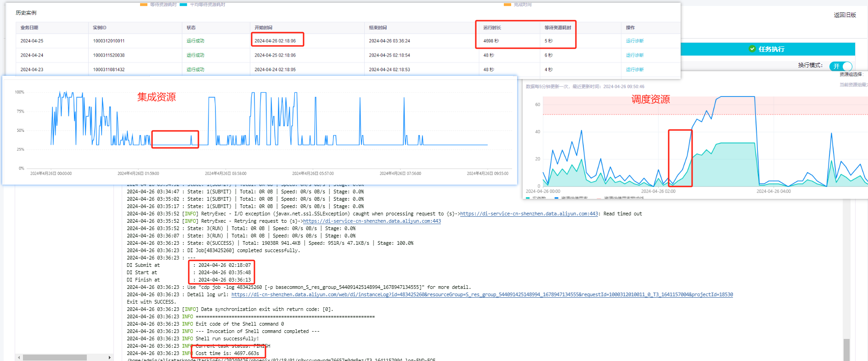The height and width of the screenshot is (361, 868).
Task: Click the 5 秒 wait-resource cell
Action: 549,41
